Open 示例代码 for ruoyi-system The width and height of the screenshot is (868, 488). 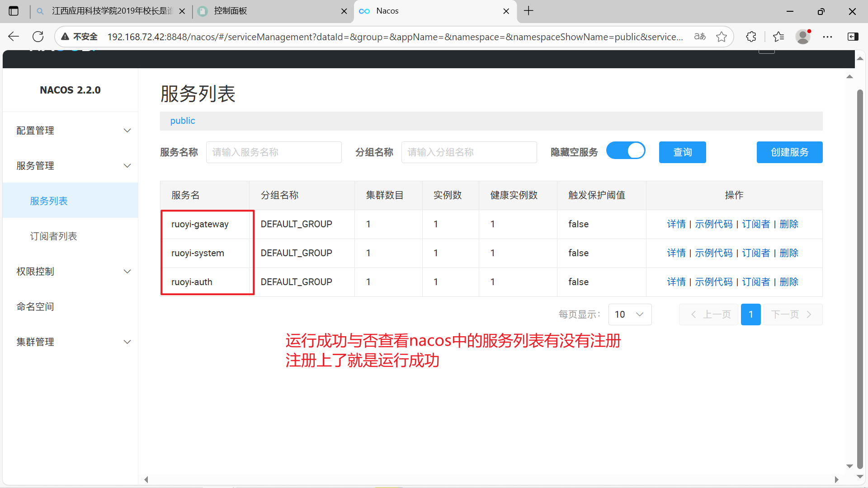tap(713, 253)
